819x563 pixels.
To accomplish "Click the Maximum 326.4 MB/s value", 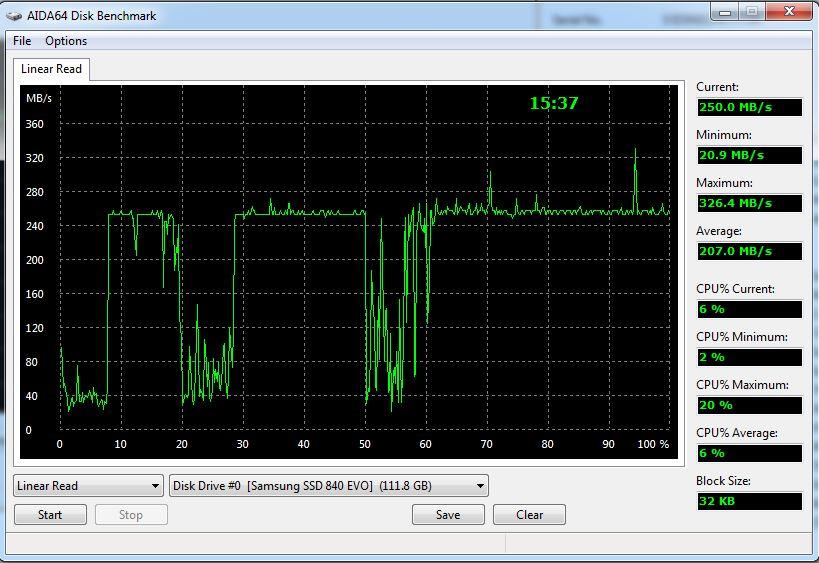I will 750,203.
